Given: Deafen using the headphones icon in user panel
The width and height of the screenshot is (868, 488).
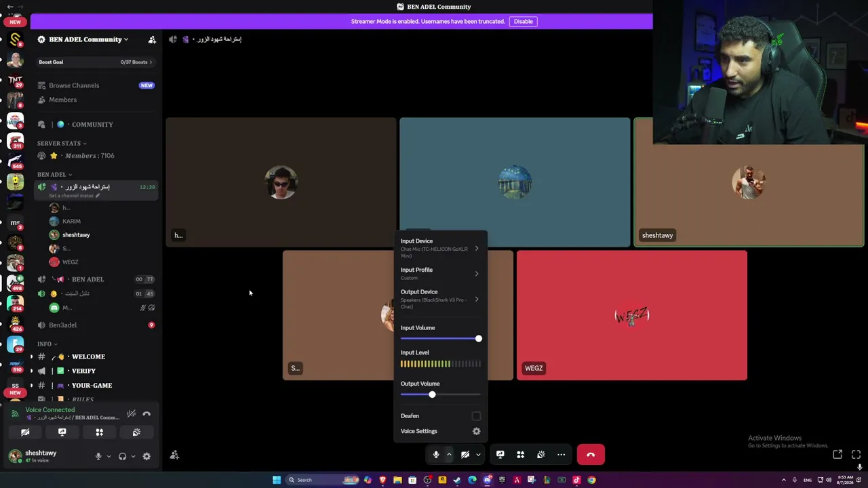Looking at the screenshot, I should pos(122,456).
